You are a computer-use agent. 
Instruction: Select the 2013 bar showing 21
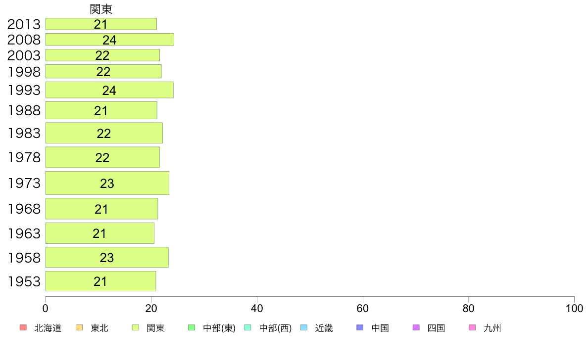pos(101,24)
